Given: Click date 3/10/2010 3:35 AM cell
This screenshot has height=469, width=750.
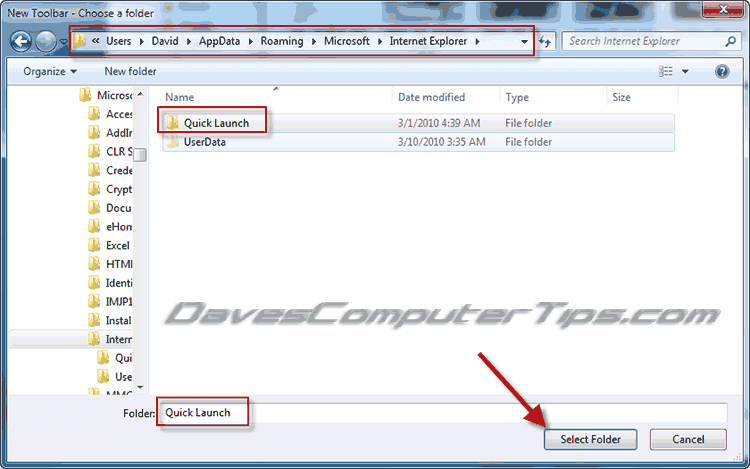Looking at the screenshot, I should [x=441, y=142].
